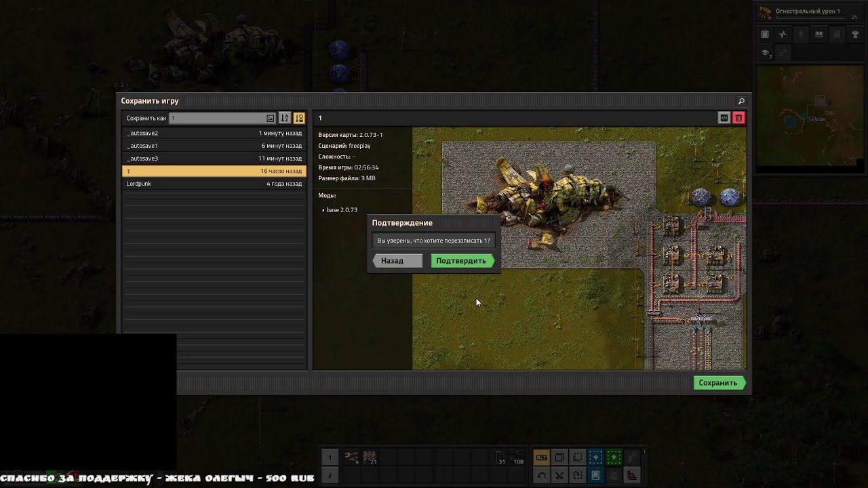Select the Lordpunk save
The image size is (868, 488).
[214, 184]
